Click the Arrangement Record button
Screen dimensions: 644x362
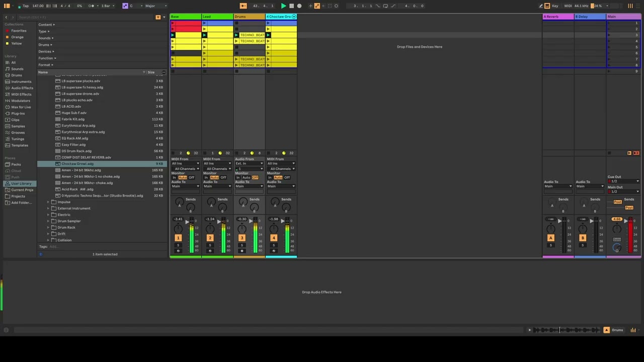click(x=299, y=6)
